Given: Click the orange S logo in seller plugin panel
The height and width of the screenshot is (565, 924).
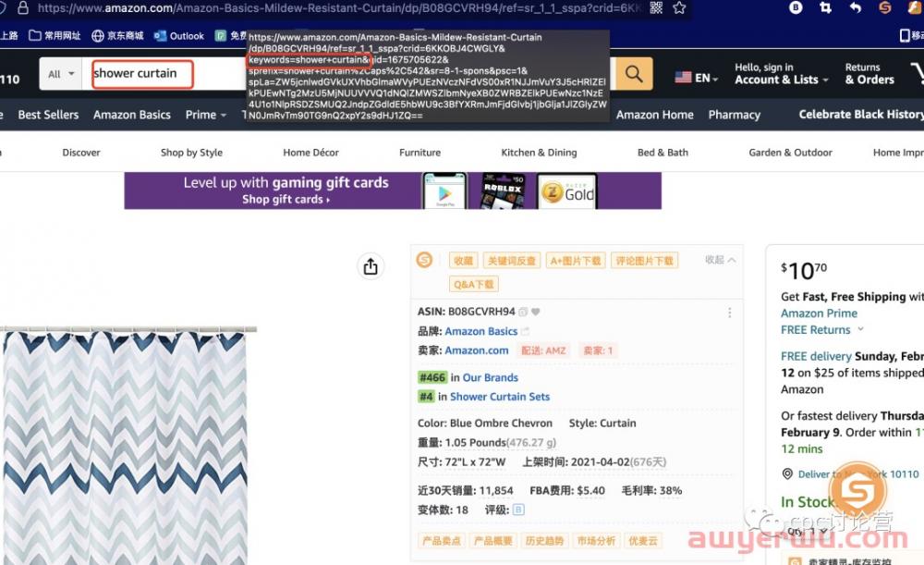Looking at the screenshot, I should point(424,260).
